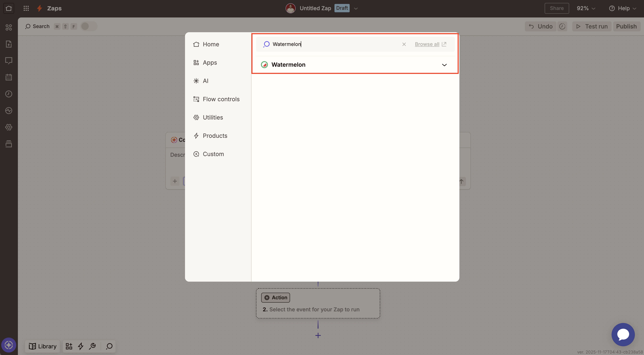This screenshot has width=644, height=355.
Task: Select Products in the app picker menu
Action: click(218, 136)
